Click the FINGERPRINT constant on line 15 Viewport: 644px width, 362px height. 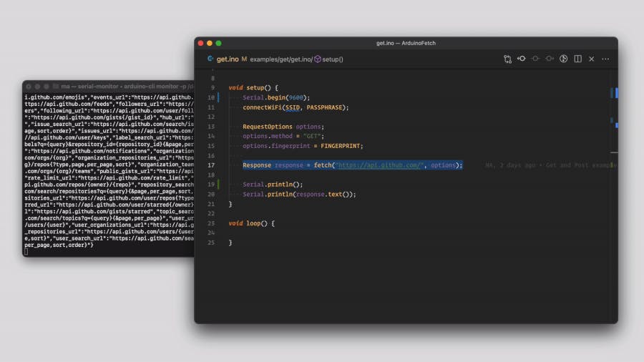click(x=340, y=146)
